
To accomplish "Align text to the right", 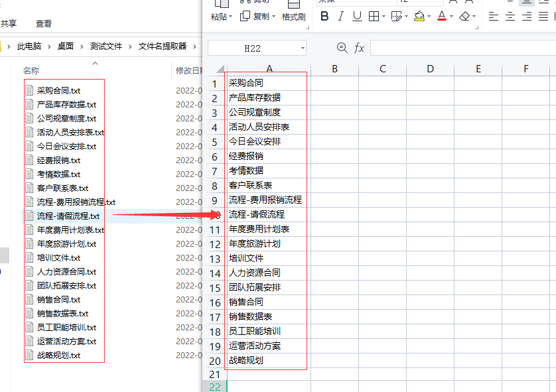I will click(x=526, y=17).
